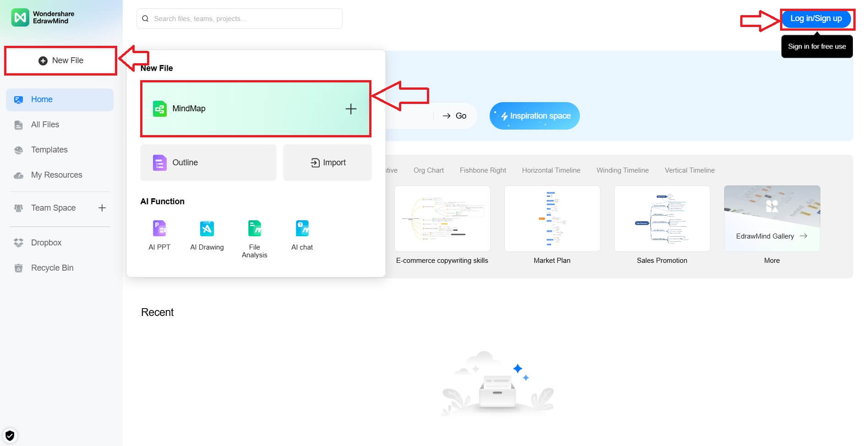868x446 pixels.
Task: Open the Home section
Action: coord(60,99)
